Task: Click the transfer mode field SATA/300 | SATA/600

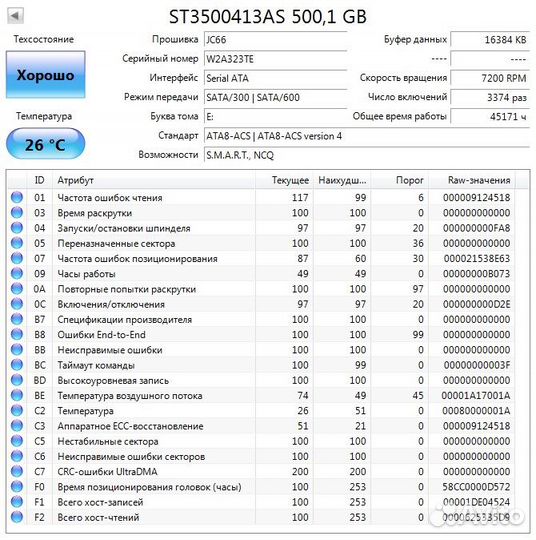Action: coord(276,97)
